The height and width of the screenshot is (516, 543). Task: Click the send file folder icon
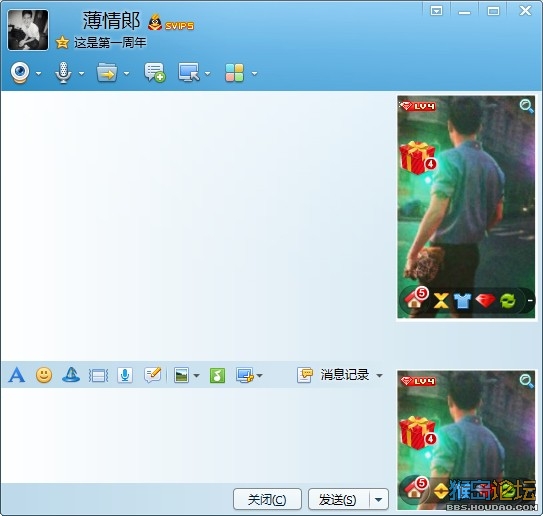click(107, 72)
